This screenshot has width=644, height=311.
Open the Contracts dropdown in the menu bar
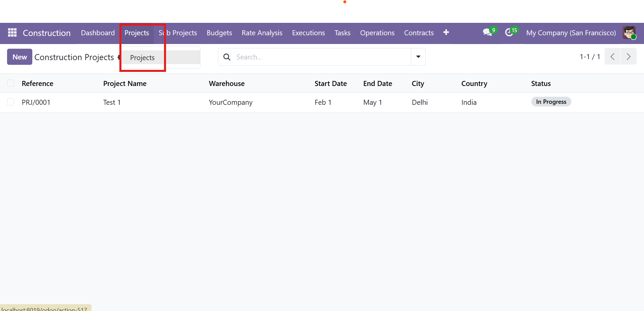419,33
